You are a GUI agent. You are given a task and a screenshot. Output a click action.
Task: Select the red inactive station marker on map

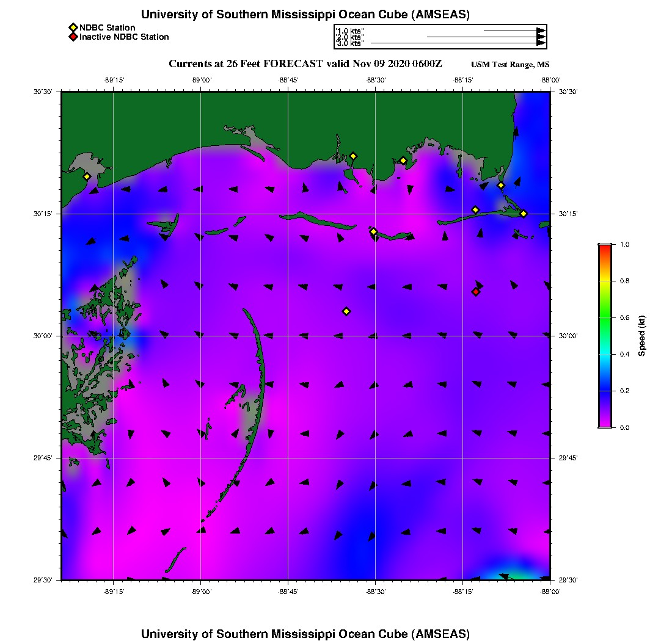point(476,292)
